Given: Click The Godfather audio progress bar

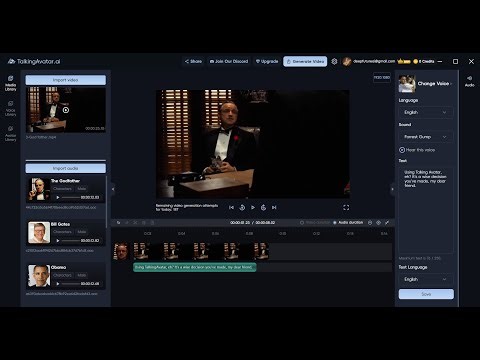Looking at the screenshot, I should coord(71,197).
